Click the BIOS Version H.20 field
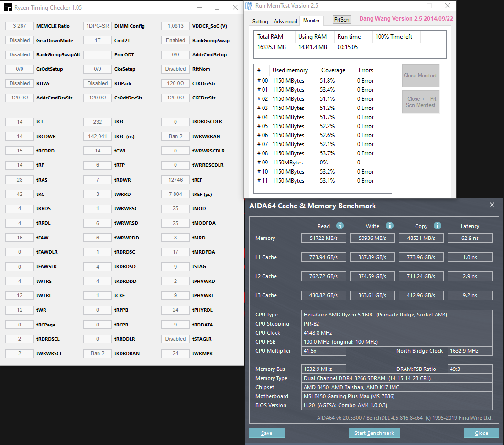The image size is (504, 445). click(x=396, y=405)
